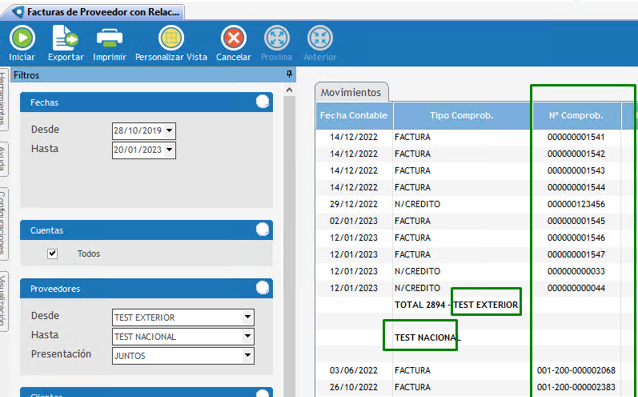Uncheck the Todos checkbox in Cuentas

point(52,253)
